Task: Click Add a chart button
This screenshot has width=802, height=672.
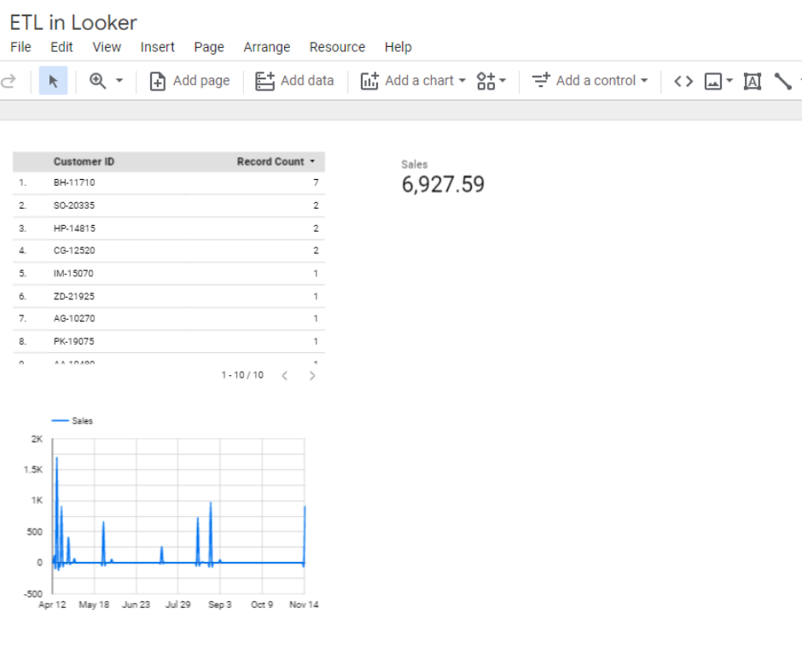Action: coord(413,81)
